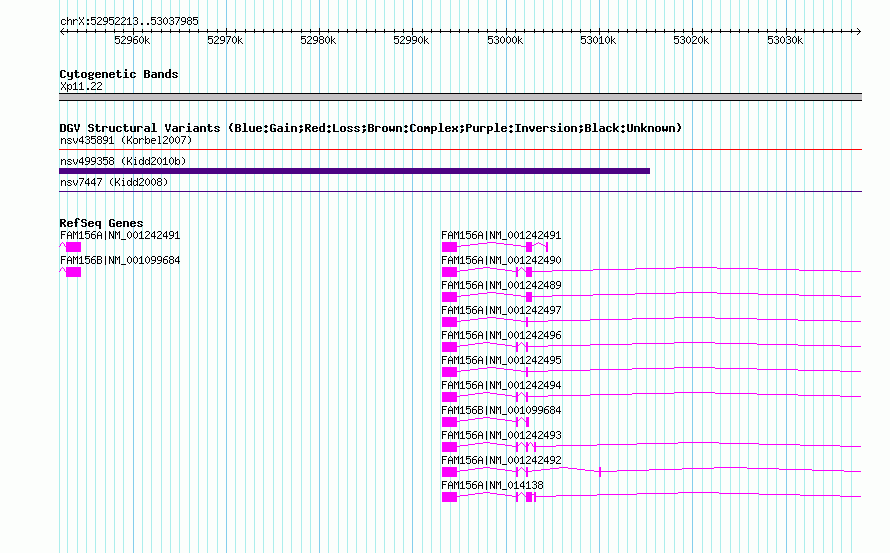
Task: Click FAM156B|NM_001099684 label listed below NM_001242494
Action: click(x=501, y=410)
